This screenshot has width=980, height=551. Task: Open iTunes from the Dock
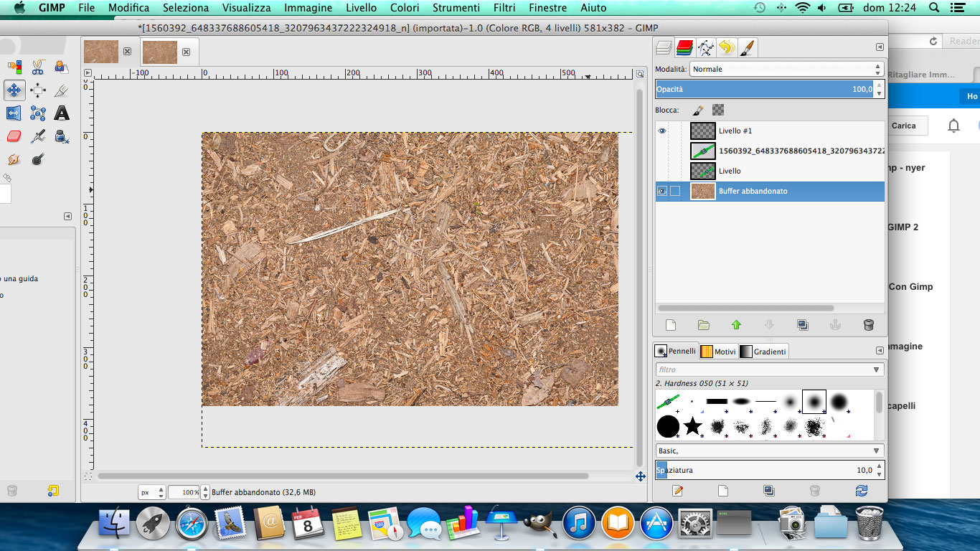(x=578, y=524)
